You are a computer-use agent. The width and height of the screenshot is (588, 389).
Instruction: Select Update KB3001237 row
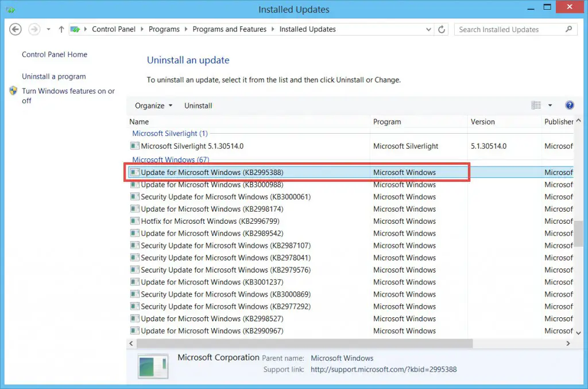point(351,282)
